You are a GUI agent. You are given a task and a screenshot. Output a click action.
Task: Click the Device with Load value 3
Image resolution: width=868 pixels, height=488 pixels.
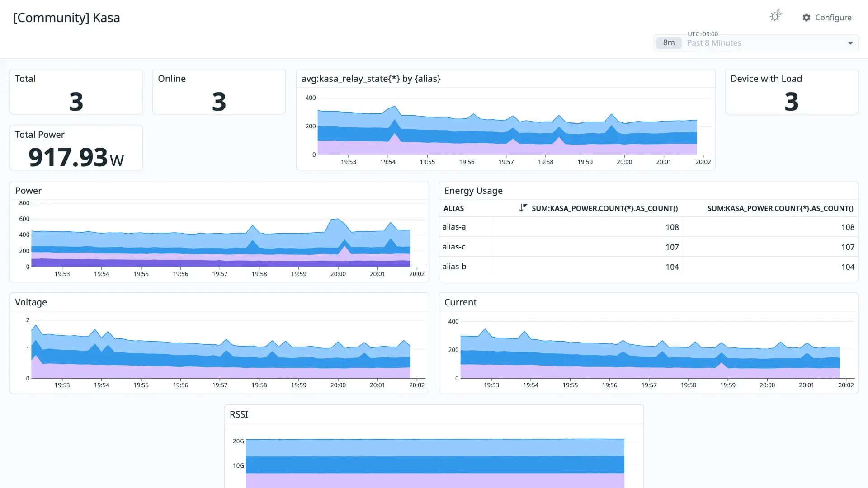click(x=792, y=102)
